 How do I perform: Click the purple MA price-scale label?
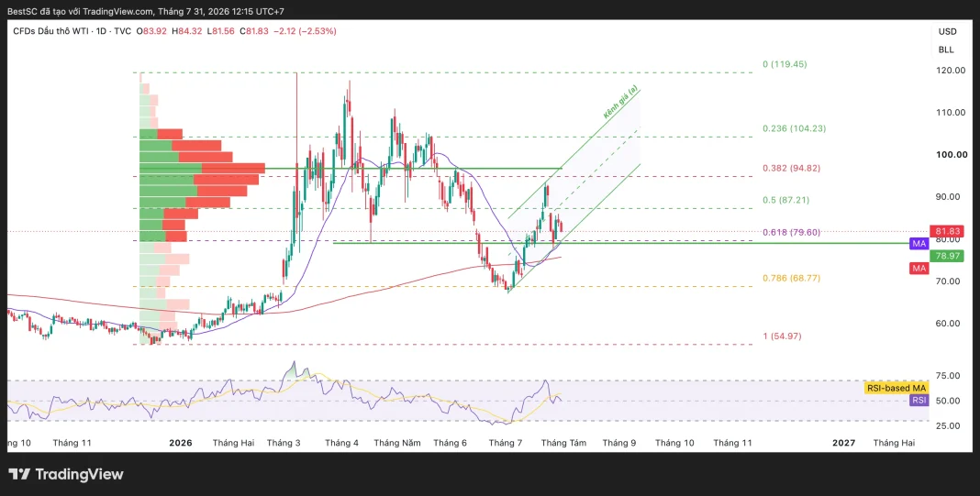pyautogui.click(x=919, y=244)
